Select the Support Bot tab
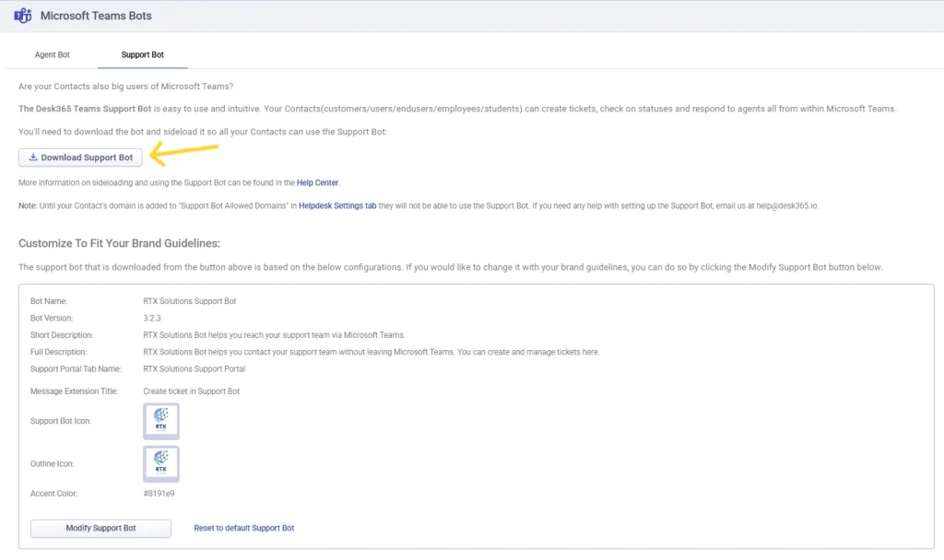The image size is (944, 560). 143,54
